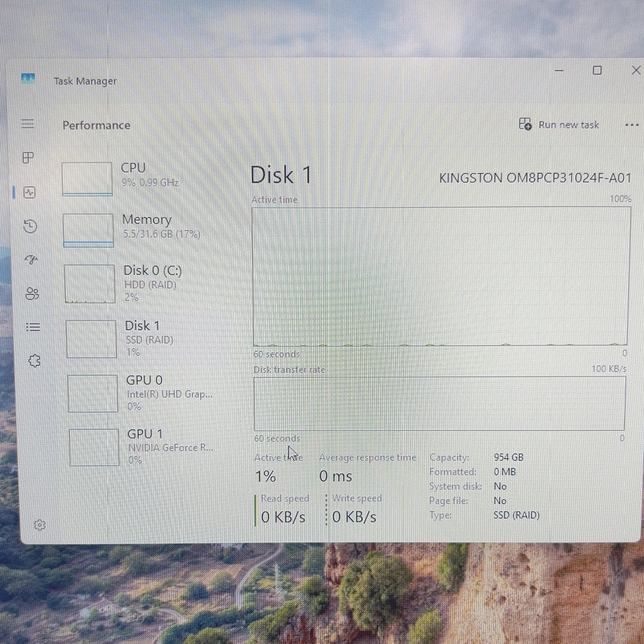
Task: Open the Services page icon
Action: 34,361
